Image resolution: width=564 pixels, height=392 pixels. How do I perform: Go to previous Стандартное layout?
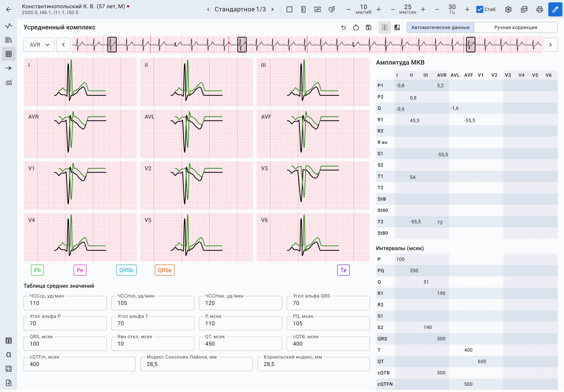[x=208, y=9]
